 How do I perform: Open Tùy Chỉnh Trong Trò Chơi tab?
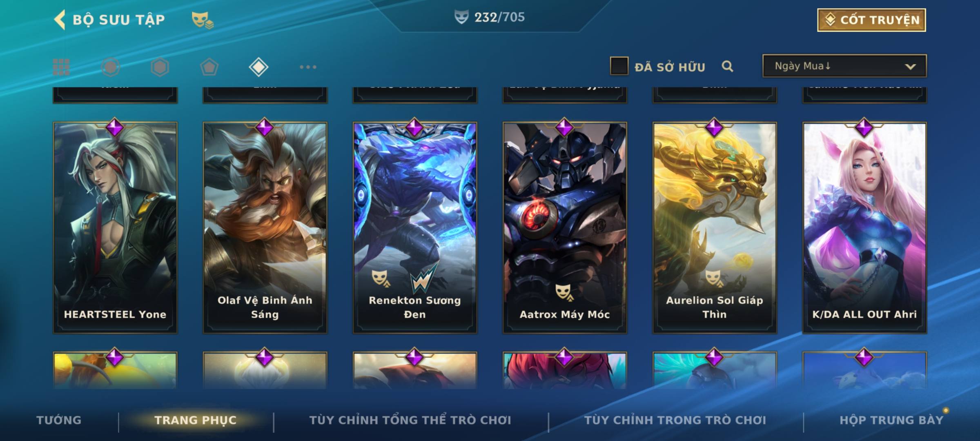pos(675,420)
